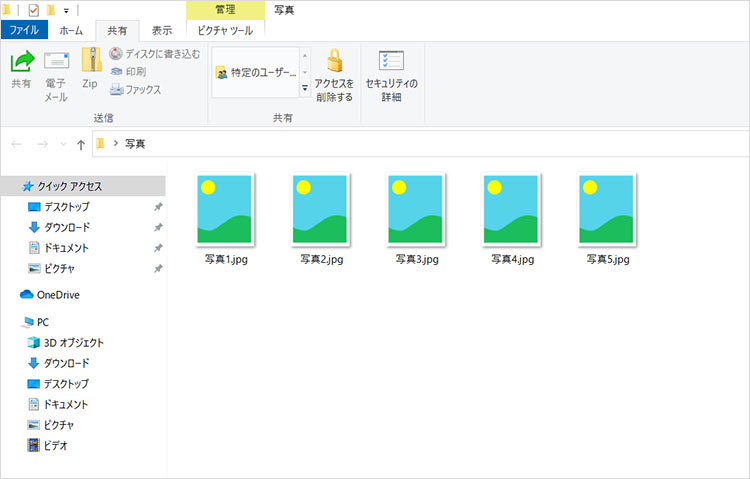Switch to the 表示 ribbon tab
This screenshot has width=750, height=479.
click(161, 30)
